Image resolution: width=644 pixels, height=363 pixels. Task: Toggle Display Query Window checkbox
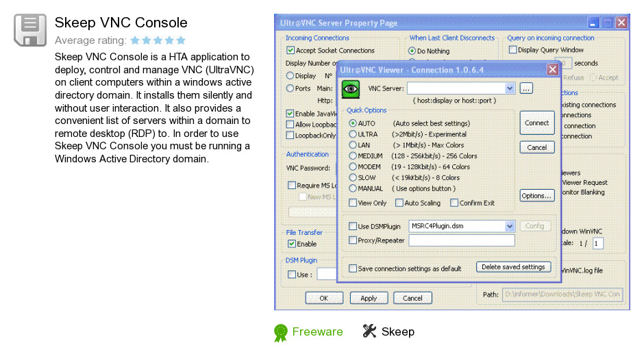pyautogui.click(x=512, y=50)
